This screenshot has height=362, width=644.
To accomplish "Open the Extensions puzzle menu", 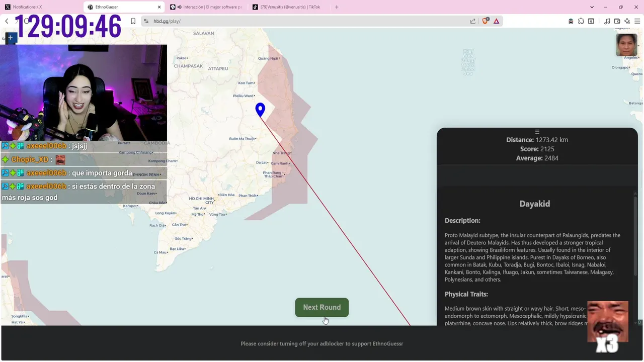I will click(x=581, y=21).
